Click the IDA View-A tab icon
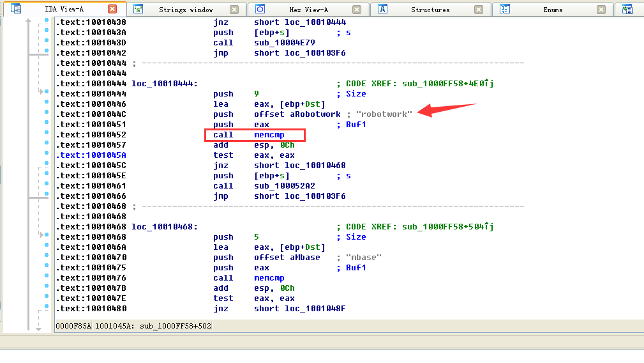The image size is (644, 363). (x=16, y=9)
